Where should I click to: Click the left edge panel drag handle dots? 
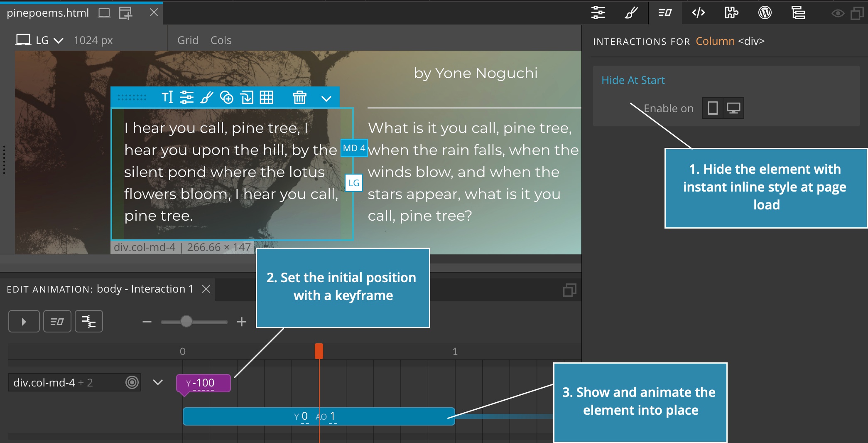tap(4, 160)
